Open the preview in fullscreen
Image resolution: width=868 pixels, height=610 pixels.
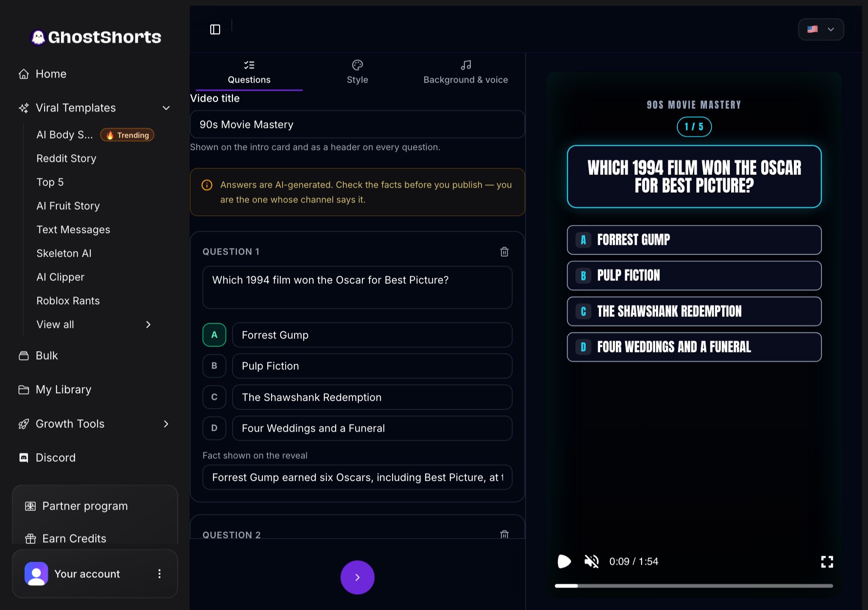(827, 562)
